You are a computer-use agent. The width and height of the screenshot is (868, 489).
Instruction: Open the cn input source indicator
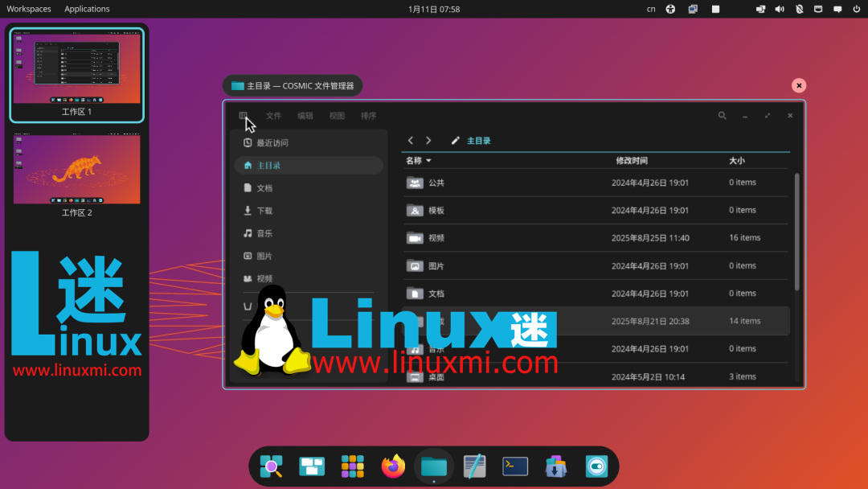pyautogui.click(x=651, y=9)
